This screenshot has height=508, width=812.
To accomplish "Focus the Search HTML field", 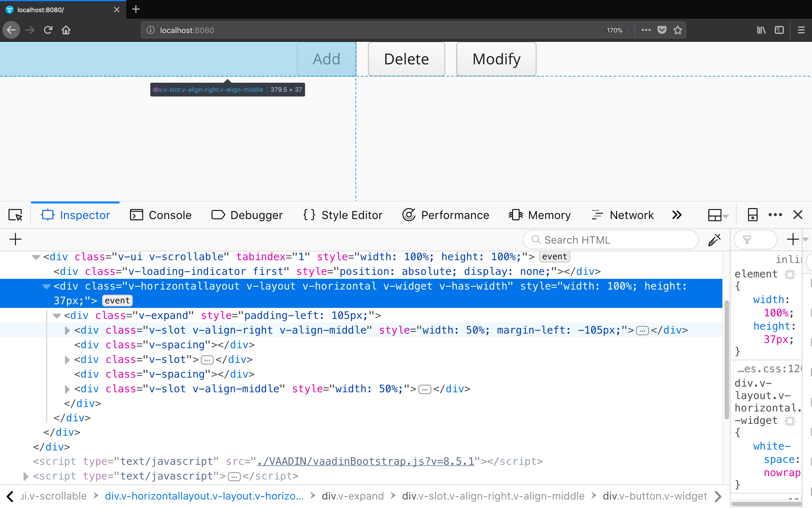I will [x=611, y=240].
